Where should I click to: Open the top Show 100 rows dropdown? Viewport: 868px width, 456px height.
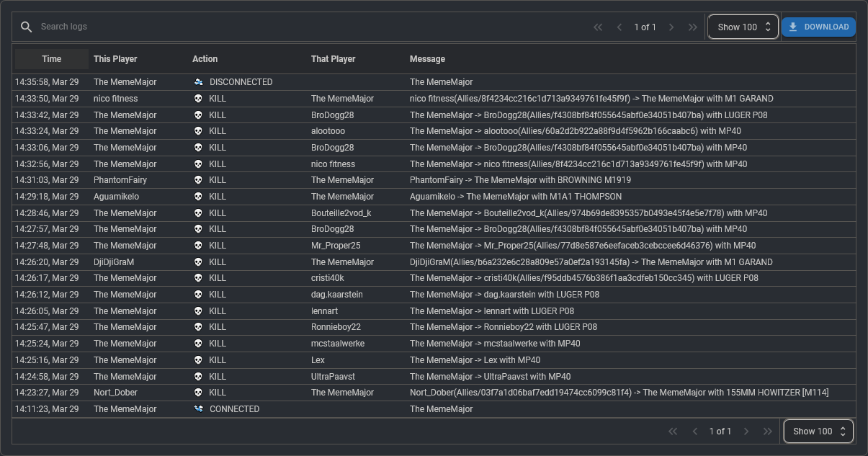(743, 27)
